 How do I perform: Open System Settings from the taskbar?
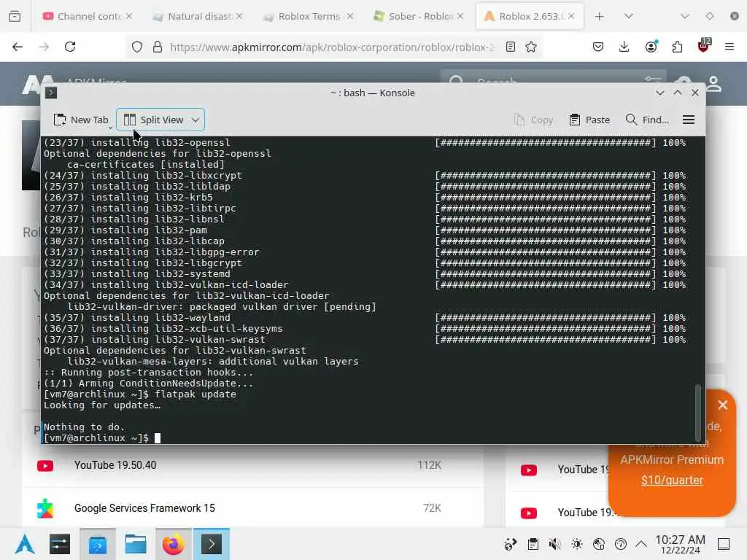click(x=60, y=544)
